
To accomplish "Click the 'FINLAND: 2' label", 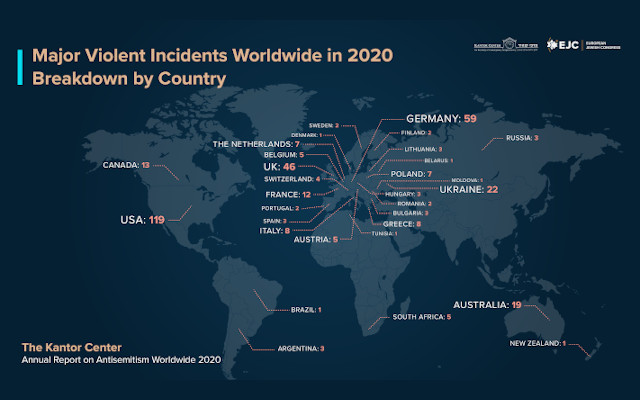I will coord(416,133).
